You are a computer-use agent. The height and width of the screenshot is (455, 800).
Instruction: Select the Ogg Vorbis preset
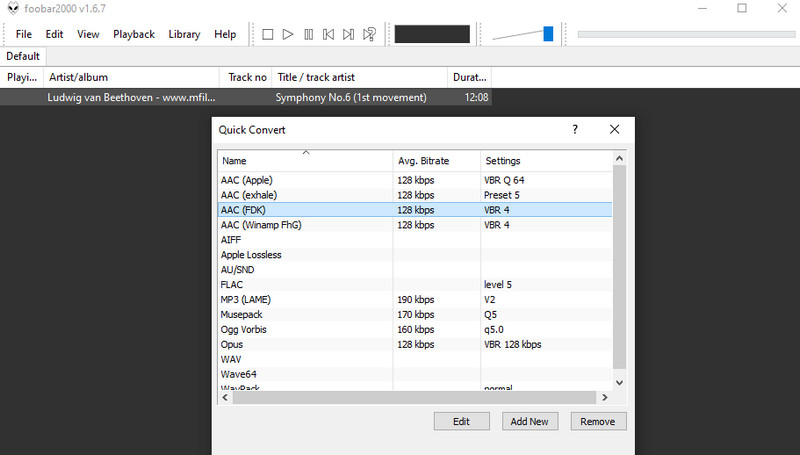click(415, 330)
